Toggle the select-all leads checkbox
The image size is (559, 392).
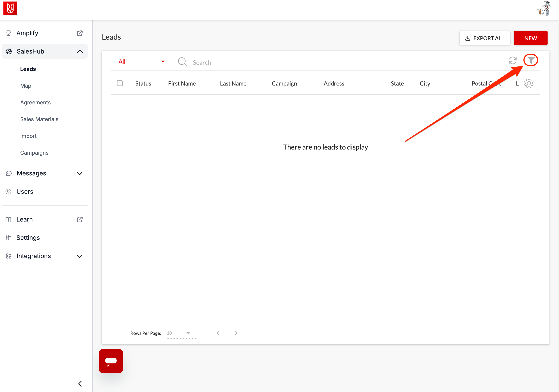point(120,83)
